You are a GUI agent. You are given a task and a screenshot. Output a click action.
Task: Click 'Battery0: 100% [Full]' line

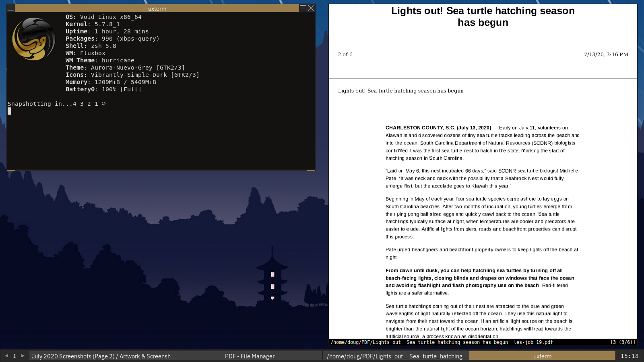point(103,89)
